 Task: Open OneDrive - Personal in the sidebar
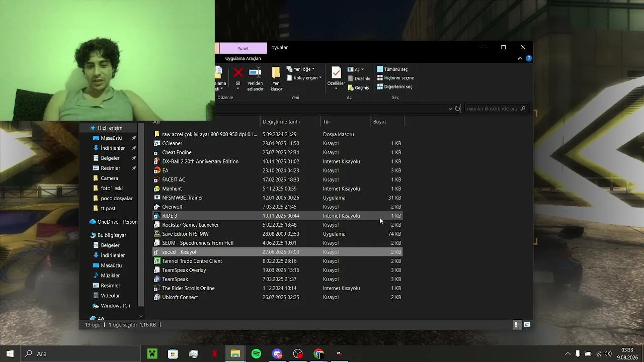117,222
